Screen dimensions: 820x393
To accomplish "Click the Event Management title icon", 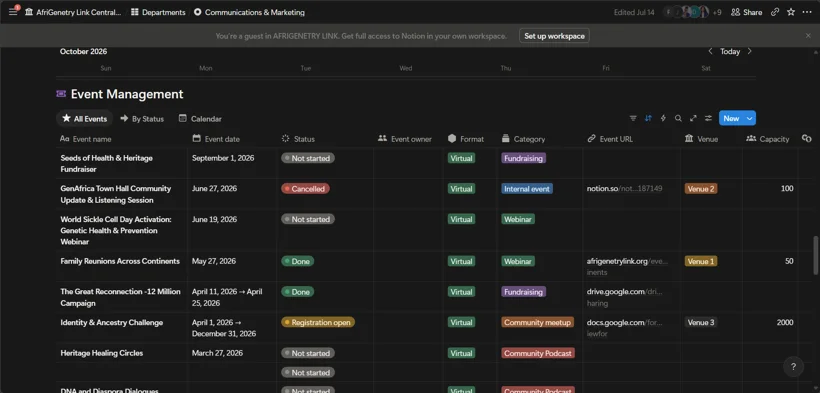I will 61,94.
